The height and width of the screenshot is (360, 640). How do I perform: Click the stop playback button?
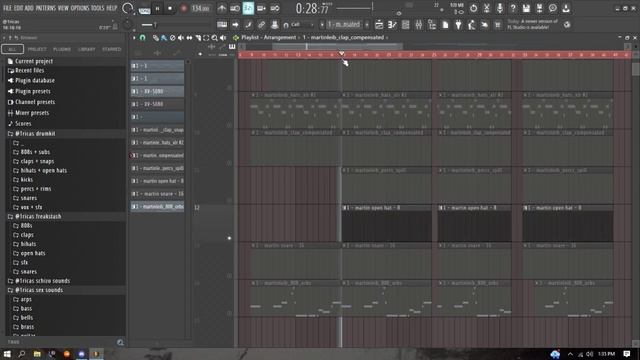170,8
